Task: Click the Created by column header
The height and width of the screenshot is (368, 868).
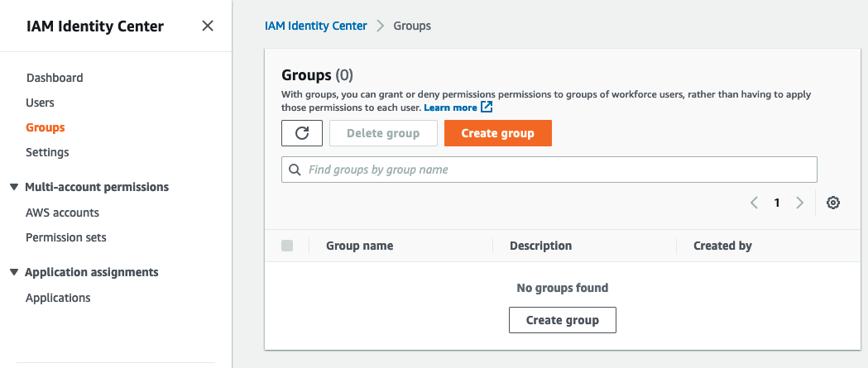Action: [x=722, y=246]
